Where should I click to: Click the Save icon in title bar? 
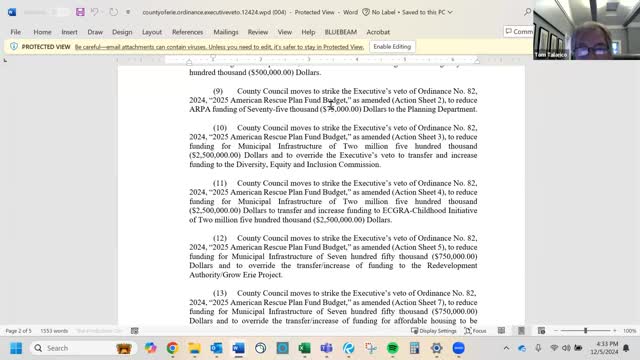click(x=80, y=12)
